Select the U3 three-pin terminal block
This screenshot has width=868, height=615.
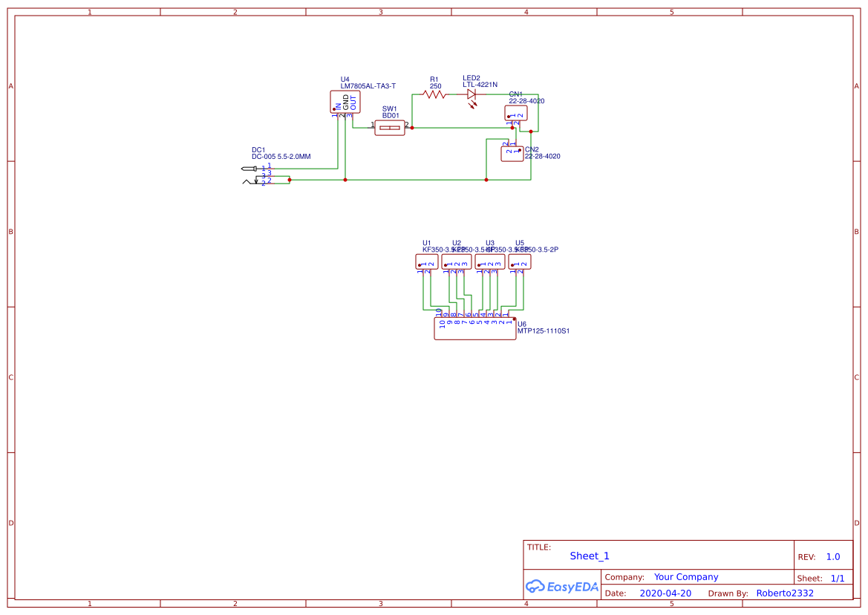490,262
